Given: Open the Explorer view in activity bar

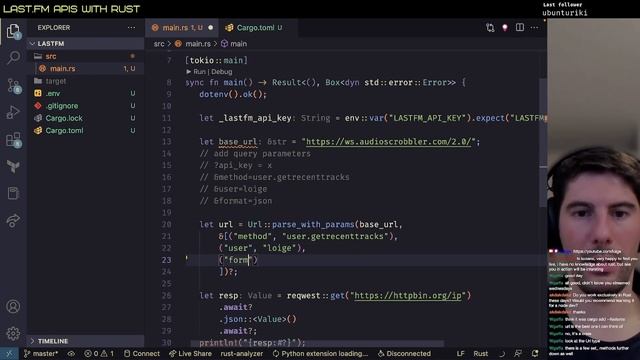Looking at the screenshot, I should click(x=13, y=31).
